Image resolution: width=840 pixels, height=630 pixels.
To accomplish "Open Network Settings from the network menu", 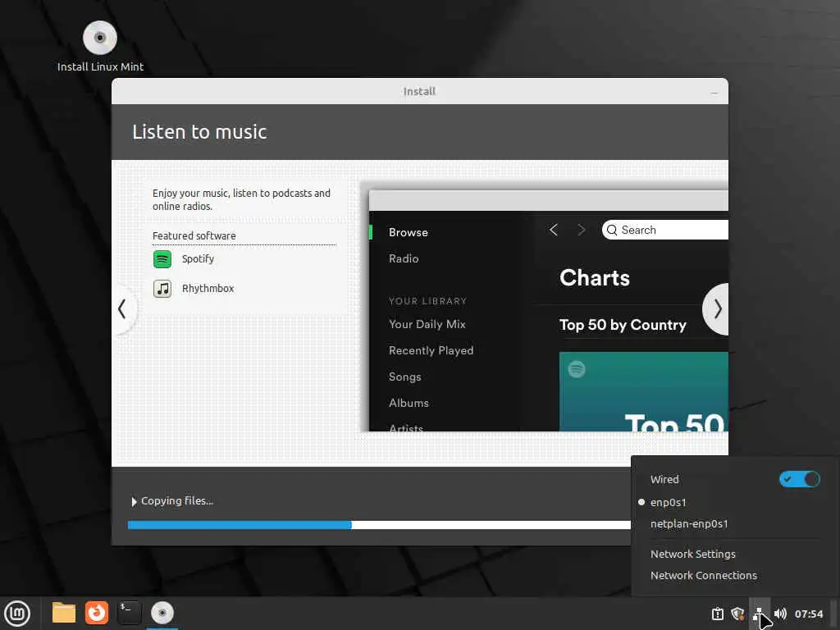I will coord(692,554).
